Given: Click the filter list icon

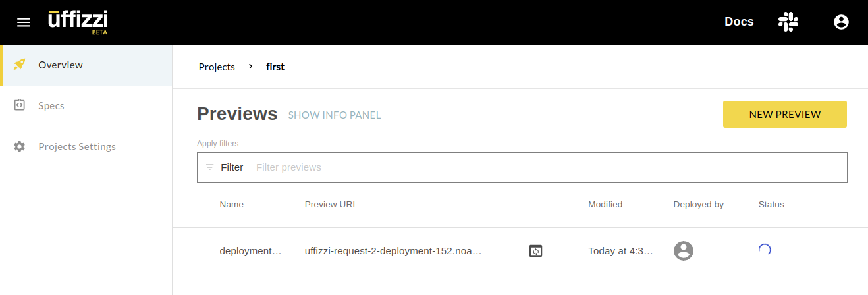Looking at the screenshot, I should tap(210, 167).
